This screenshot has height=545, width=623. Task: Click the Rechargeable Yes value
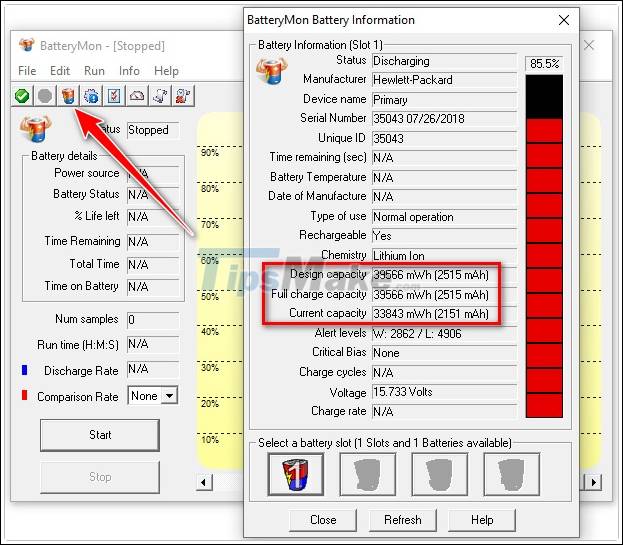pos(444,236)
